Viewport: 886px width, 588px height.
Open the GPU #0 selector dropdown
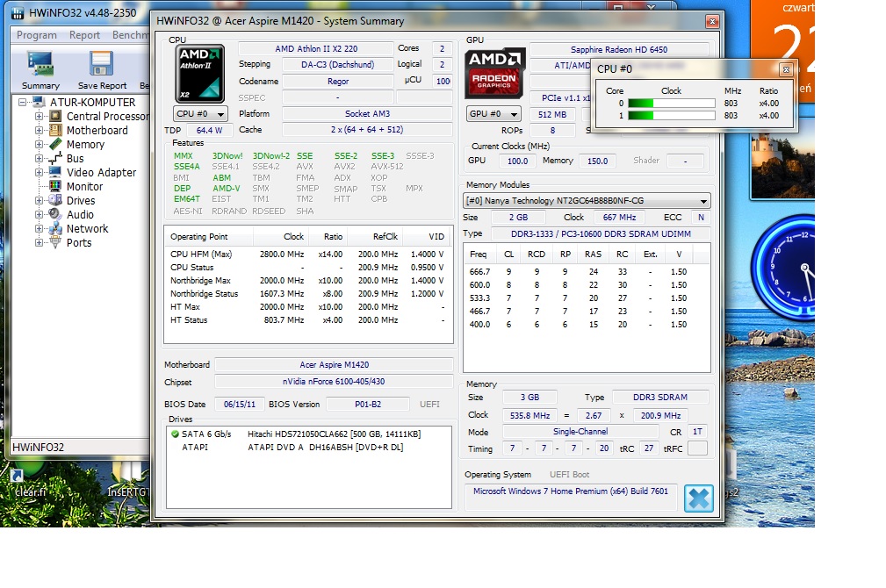[493, 114]
